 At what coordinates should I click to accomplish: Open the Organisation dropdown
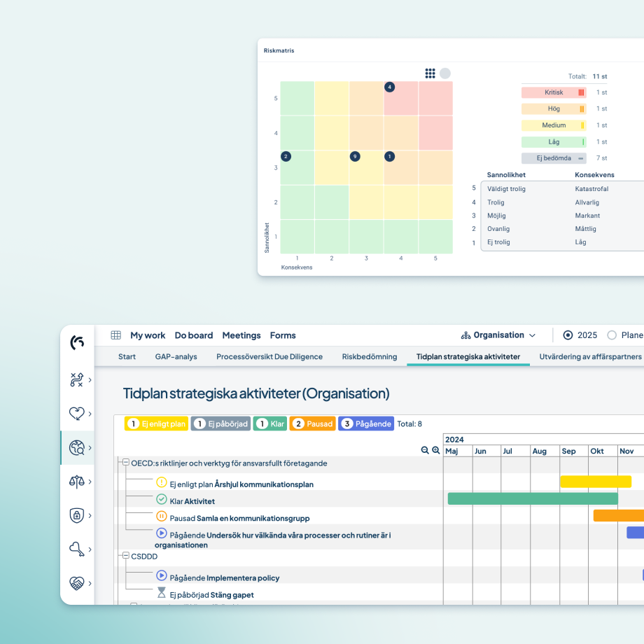(x=498, y=335)
